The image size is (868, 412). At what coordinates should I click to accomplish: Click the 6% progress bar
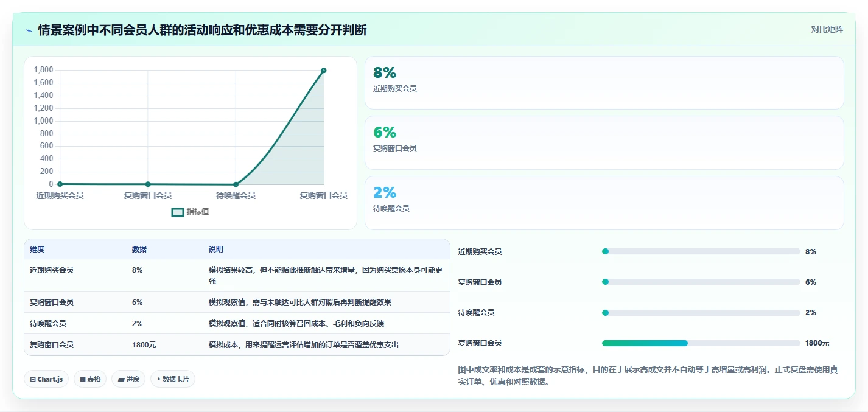coord(701,282)
